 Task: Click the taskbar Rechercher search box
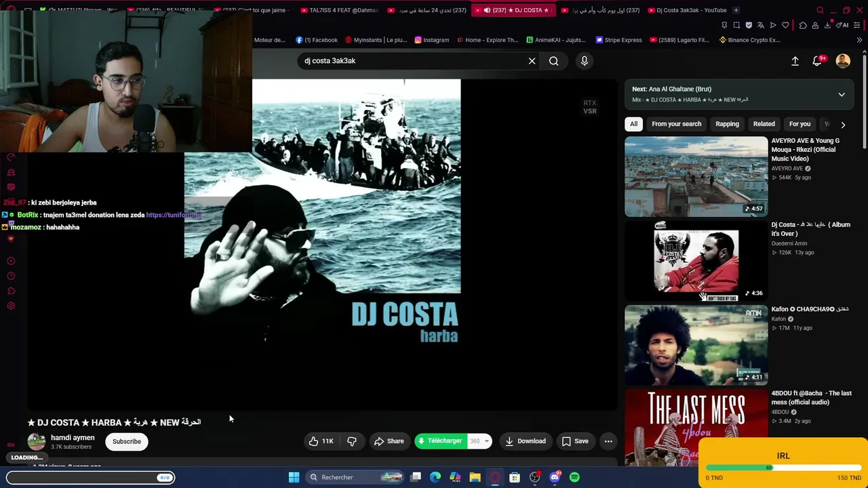(354, 477)
